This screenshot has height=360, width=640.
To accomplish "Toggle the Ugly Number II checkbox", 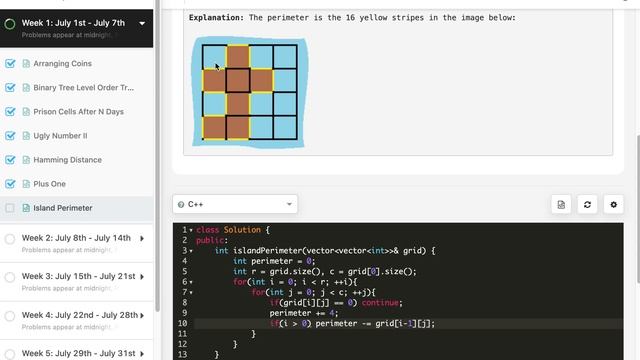I will [x=10, y=136].
